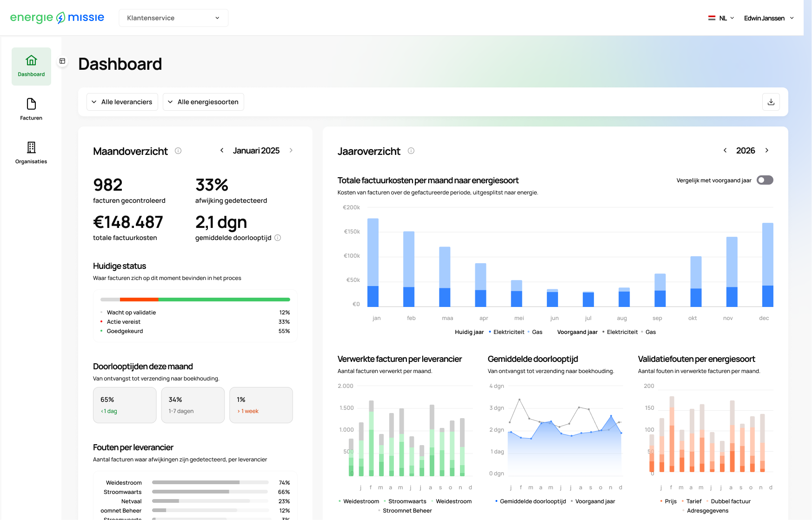
Task: Click the Januari 2025 month label
Action: [256, 150]
